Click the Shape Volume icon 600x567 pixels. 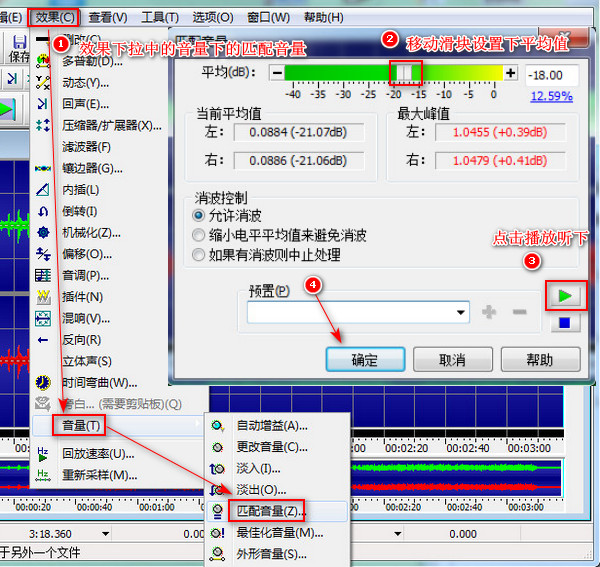[x=218, y=554]
